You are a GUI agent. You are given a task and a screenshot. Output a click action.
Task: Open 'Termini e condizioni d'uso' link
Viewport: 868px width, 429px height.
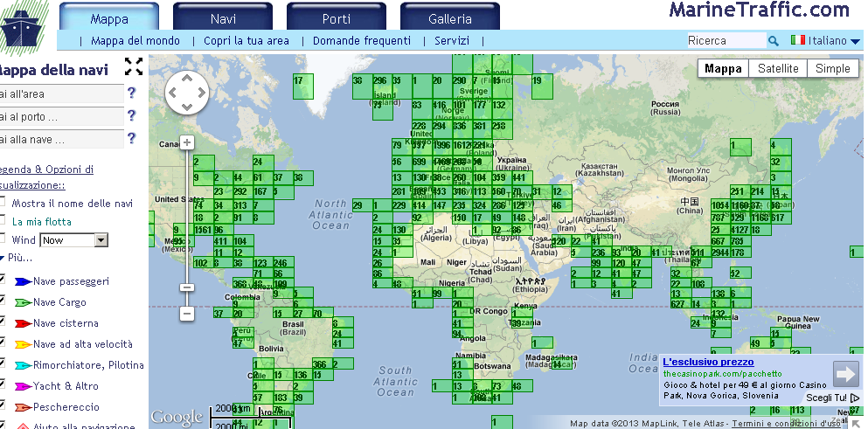pos(786,424)
